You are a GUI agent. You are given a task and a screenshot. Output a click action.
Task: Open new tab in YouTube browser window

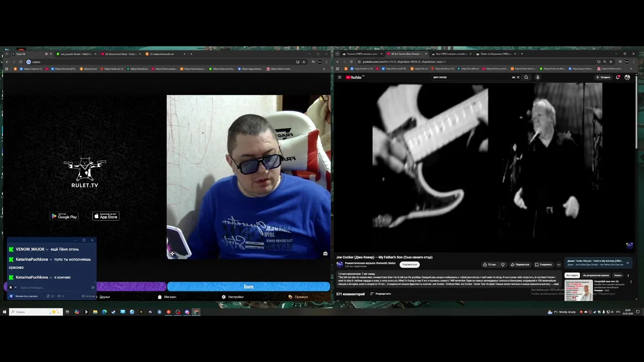click(522, 54)
